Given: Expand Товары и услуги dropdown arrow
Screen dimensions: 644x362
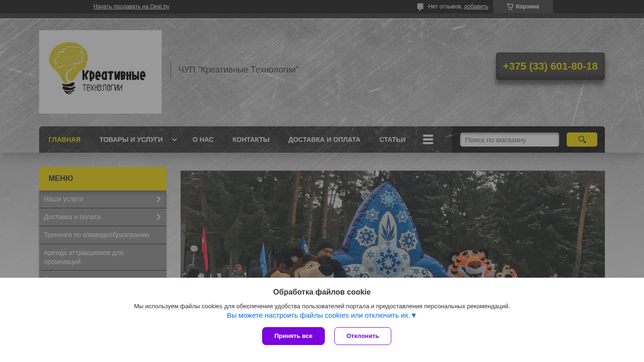Looking at the screenshot, I should click(x=174, y=140).
